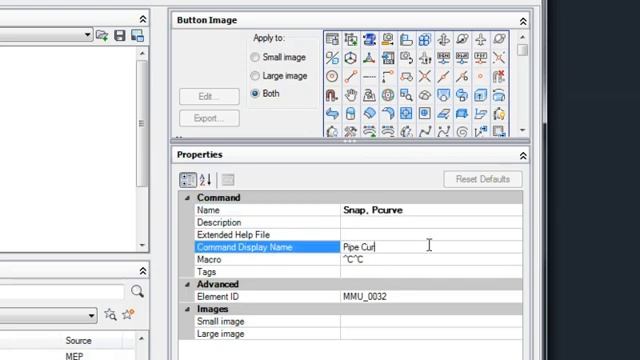Collapse the Command property category
Screen dimensions: 640x360
tap(187, 198)
